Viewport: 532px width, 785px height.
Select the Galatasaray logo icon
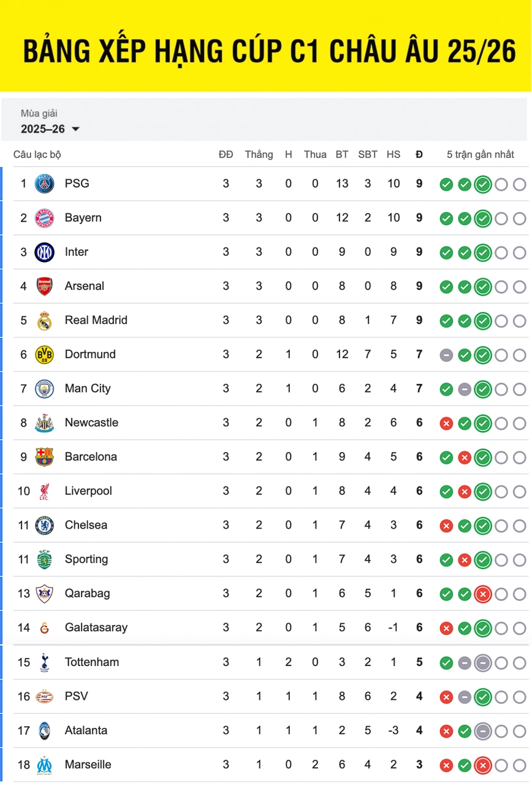tap(44, 628)
